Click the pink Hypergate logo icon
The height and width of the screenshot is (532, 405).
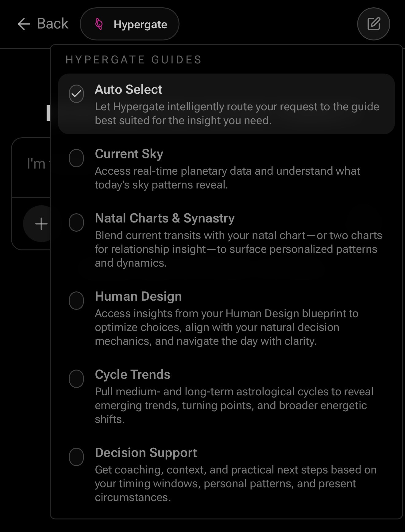click(99, 24)
